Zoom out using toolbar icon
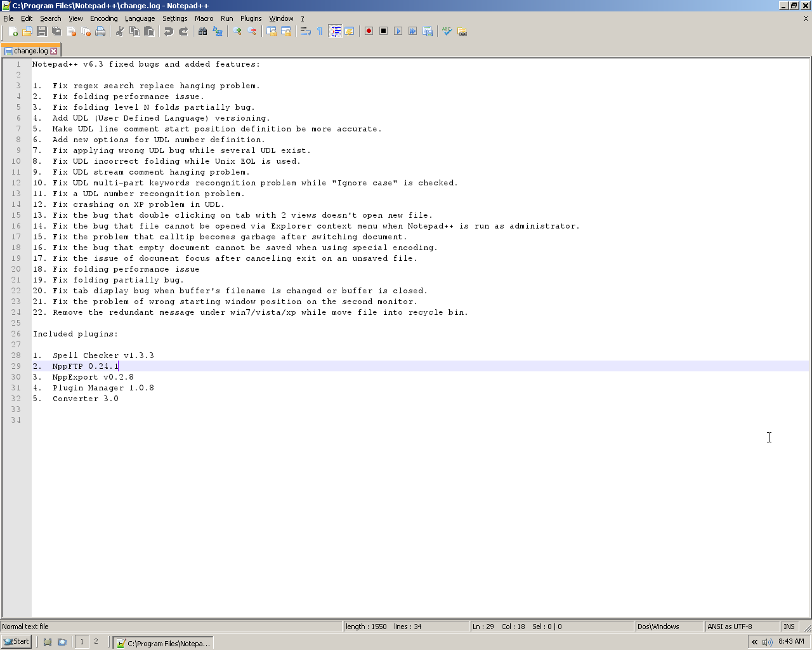The height and width of the screenshot is (650, 812). [252, 31]
